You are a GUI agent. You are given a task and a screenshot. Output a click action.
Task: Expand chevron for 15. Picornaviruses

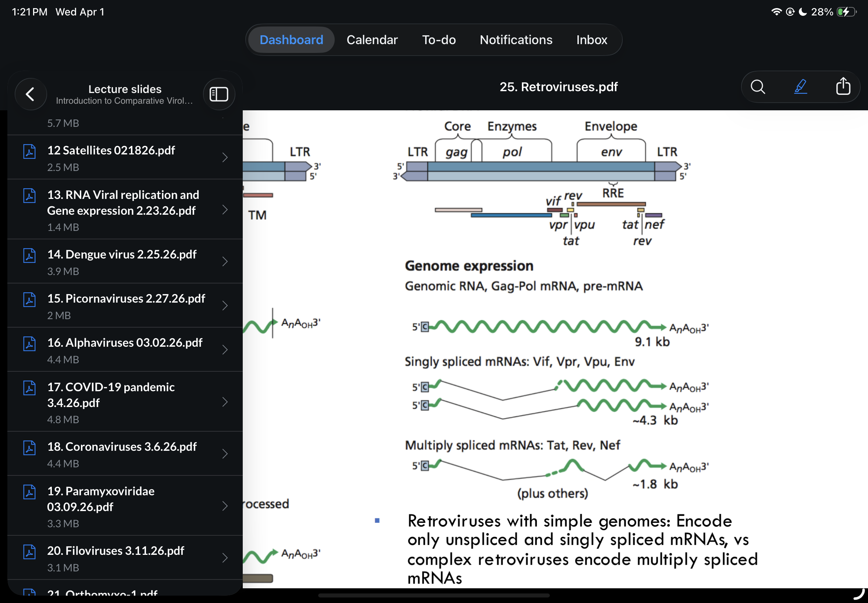click(x=225, y=306)
